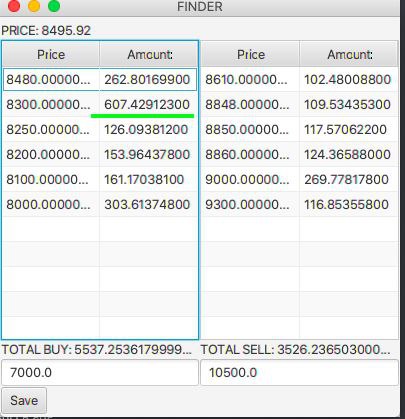Select sell price cell 8850.00000...
The width and height of the screenshot is (405, 419).
click(x=250, y=129)
